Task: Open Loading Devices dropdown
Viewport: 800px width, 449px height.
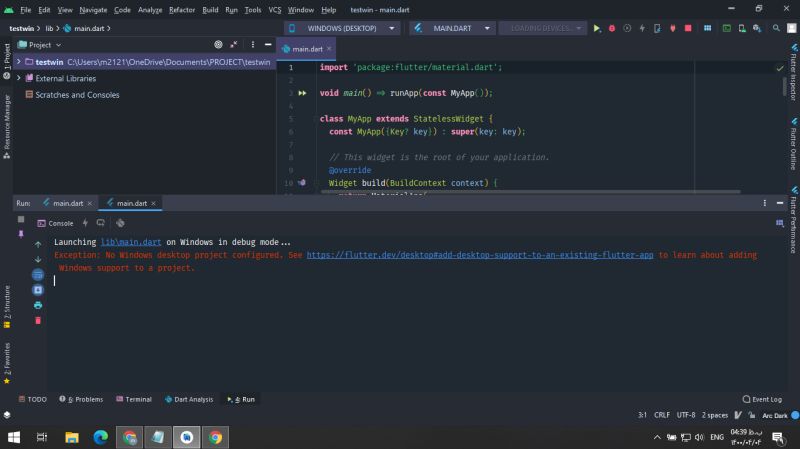Action: (543, 29)
